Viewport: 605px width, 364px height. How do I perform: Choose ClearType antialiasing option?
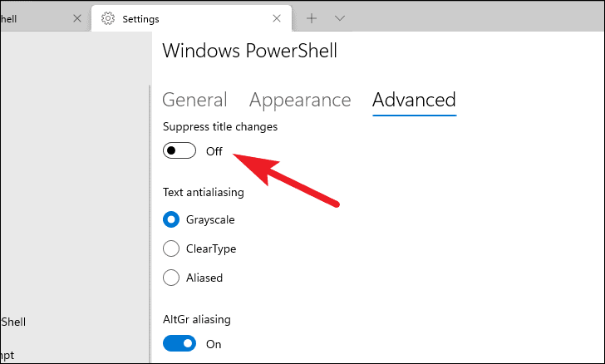[171, 248]
